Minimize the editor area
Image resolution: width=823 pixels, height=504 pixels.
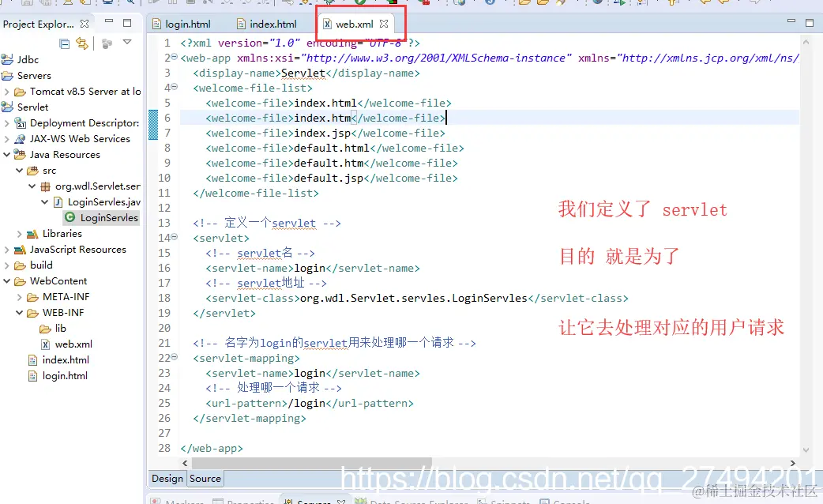point(791,21)
